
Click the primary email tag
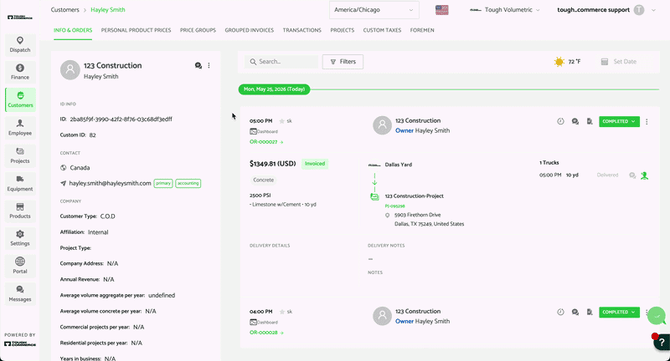[163, 183]
